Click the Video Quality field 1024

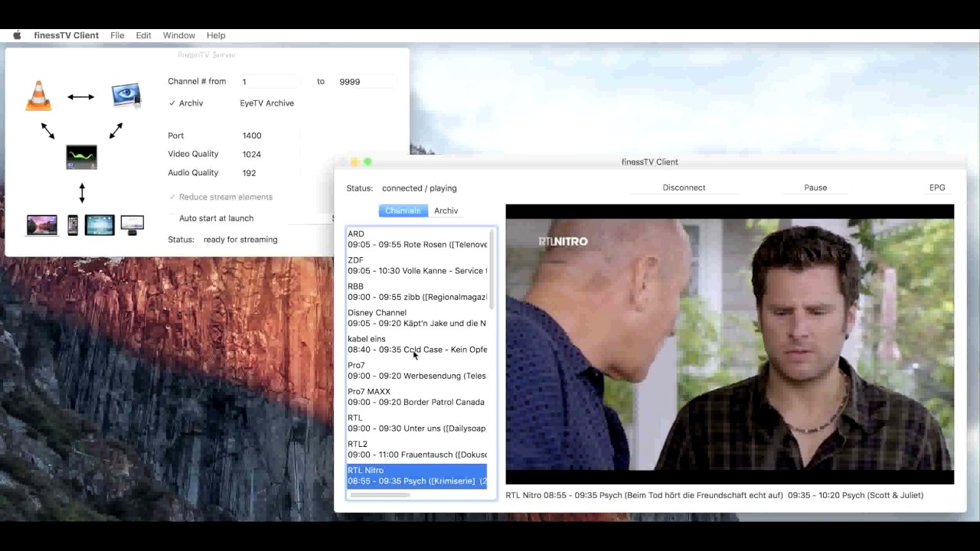(269, 154)
